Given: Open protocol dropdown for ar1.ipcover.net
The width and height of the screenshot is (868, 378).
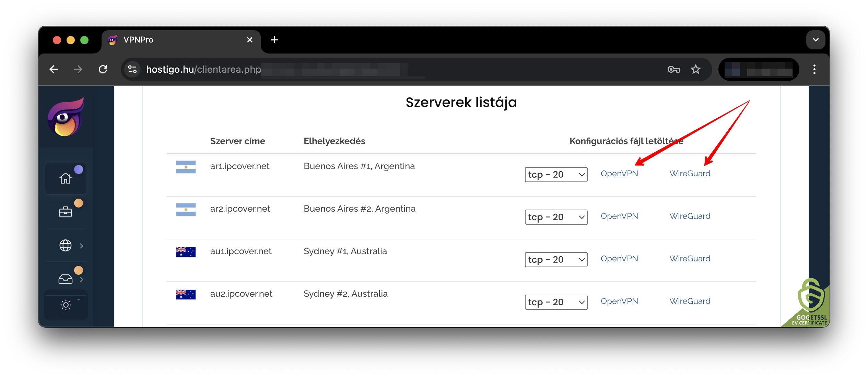Looking at the screenshot, I should coord(556,175).
